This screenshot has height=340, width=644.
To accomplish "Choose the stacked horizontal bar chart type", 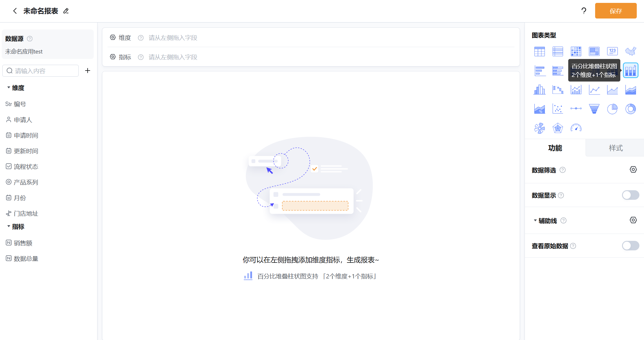I will coord(558,71).
